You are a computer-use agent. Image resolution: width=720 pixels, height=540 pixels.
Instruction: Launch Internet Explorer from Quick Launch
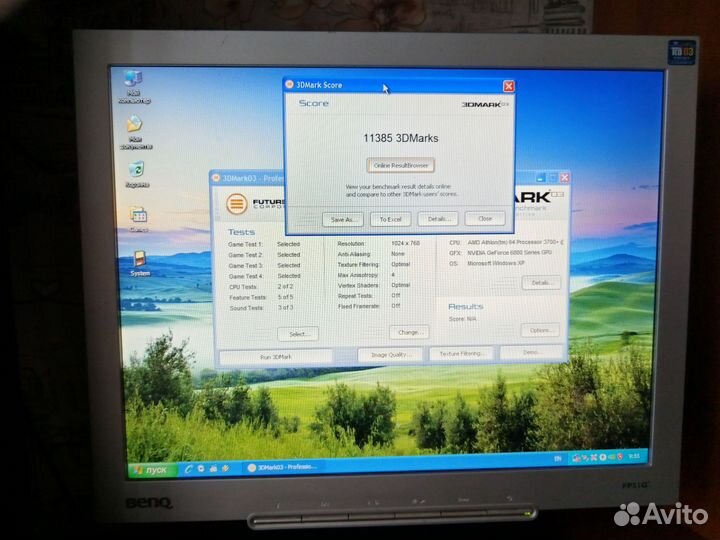pyautogui.click(x=188, y=469)
